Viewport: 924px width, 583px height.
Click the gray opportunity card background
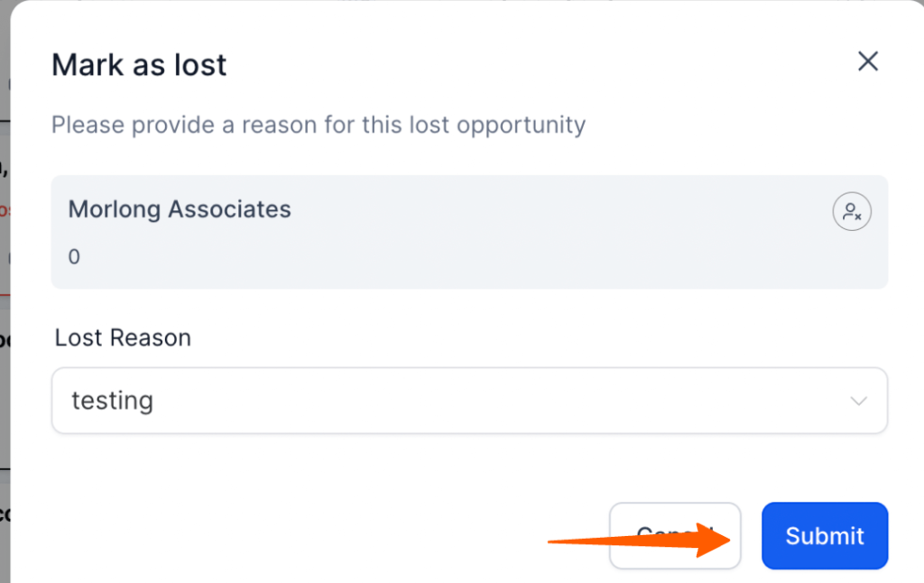point(469,257)
